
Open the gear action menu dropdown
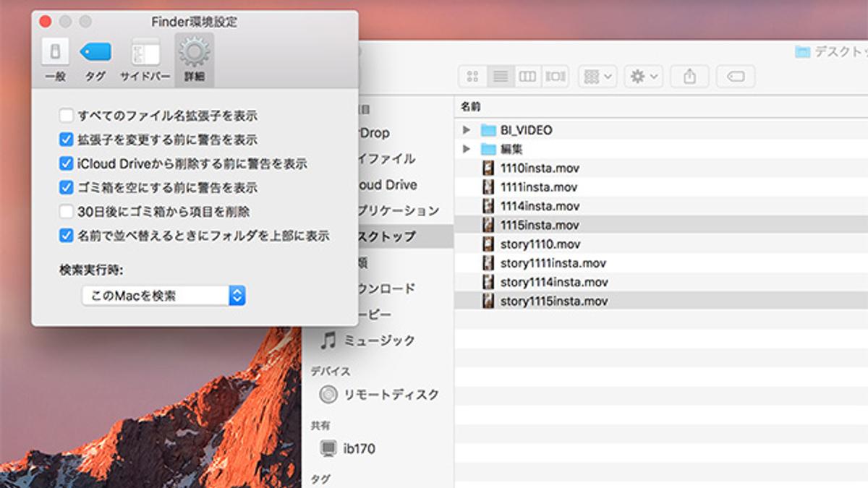point(644,77)
